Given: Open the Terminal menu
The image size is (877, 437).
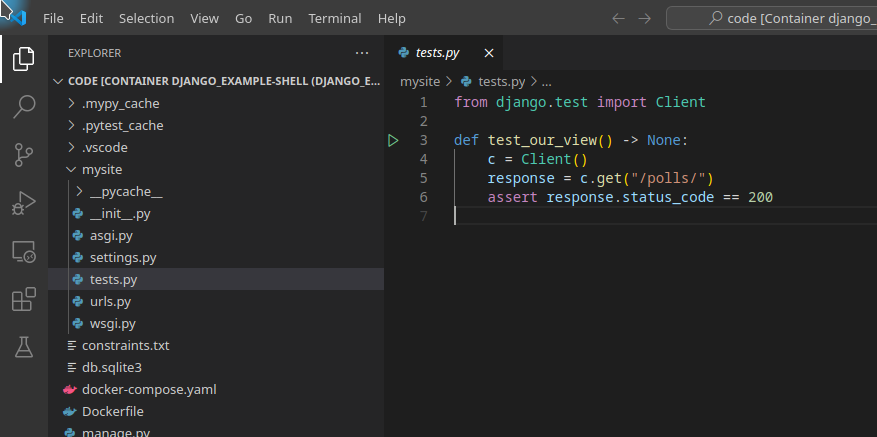Looking at the screenshot, I should point(334,18).
